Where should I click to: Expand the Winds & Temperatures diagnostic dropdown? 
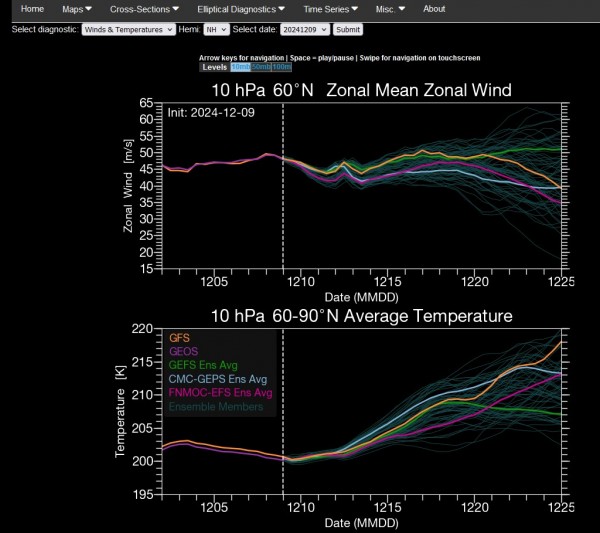pyautogui.click(x=129, y=29)
